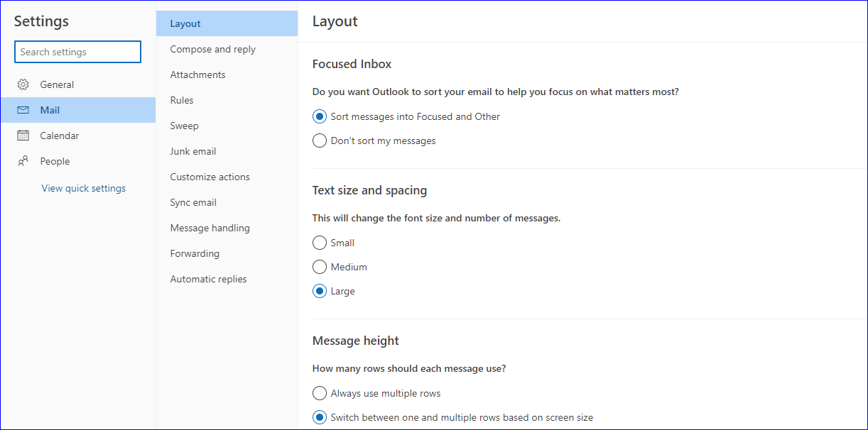This screenshot has height=430, width=868.
Task: Select the Mail envelope icon
Action: coord(23,109)
